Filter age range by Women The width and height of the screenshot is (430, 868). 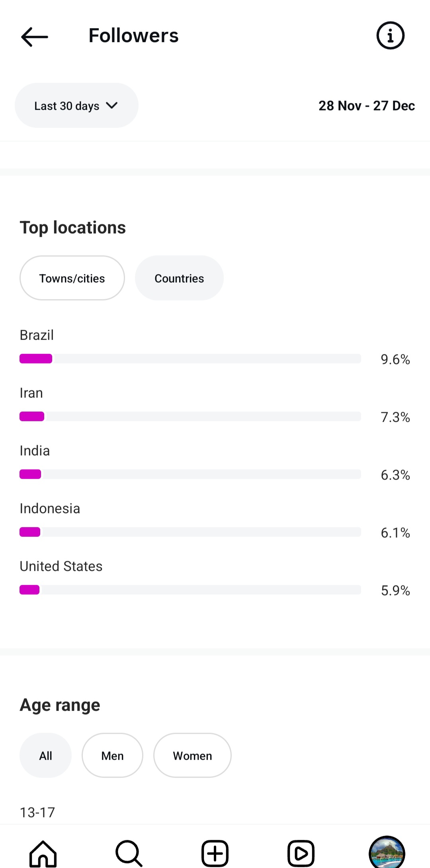[192, 756]
